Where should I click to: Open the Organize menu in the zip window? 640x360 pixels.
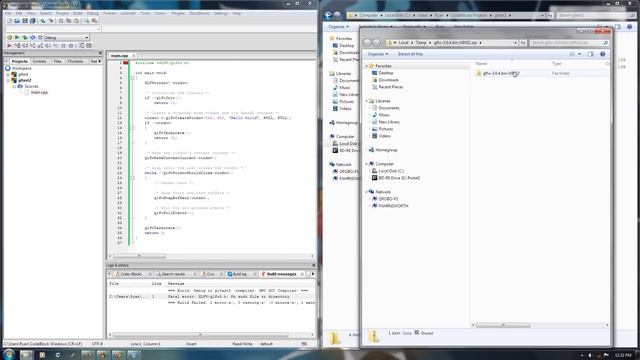(x=378, y=54)
